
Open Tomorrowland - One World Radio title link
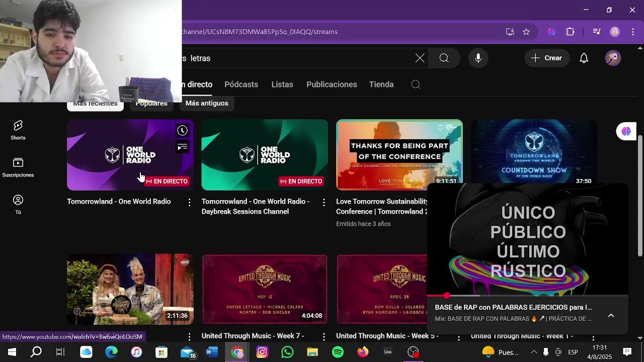tap(119, 202)
